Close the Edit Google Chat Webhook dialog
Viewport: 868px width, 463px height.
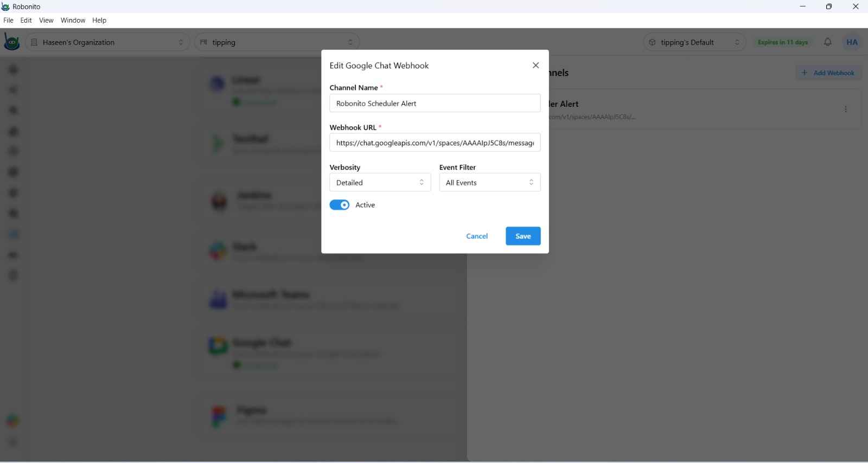click(x=535, y=65)
